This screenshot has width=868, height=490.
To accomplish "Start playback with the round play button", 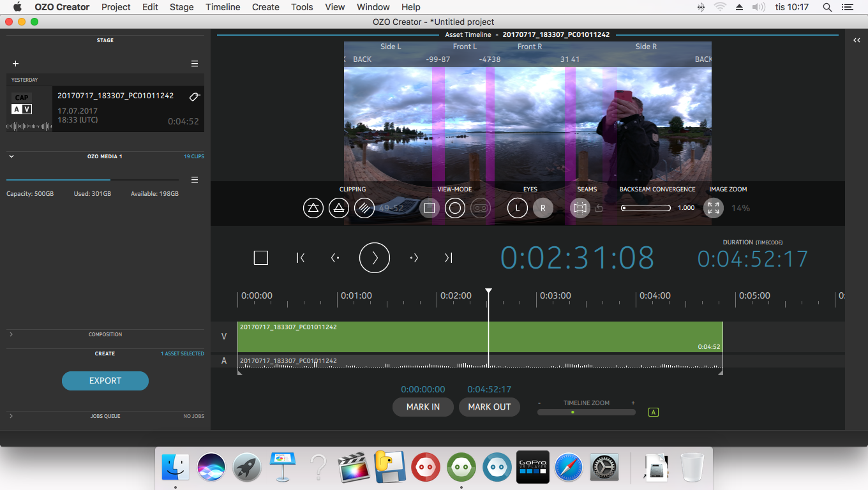I will pyautogui.click(x=375, y=258).
